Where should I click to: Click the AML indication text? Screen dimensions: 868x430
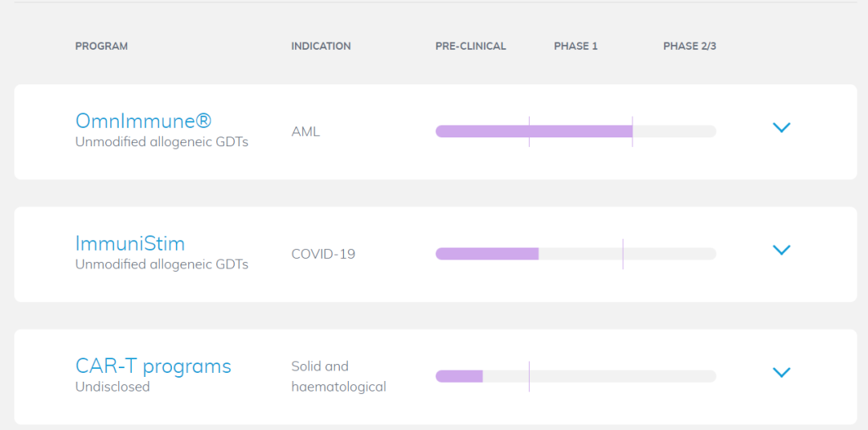coord(305,132)
